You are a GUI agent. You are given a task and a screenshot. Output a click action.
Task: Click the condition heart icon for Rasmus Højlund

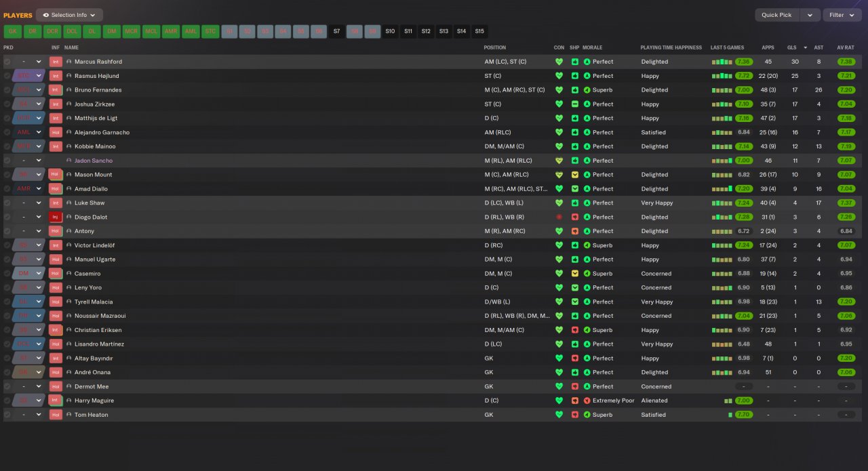coord(559,76)
